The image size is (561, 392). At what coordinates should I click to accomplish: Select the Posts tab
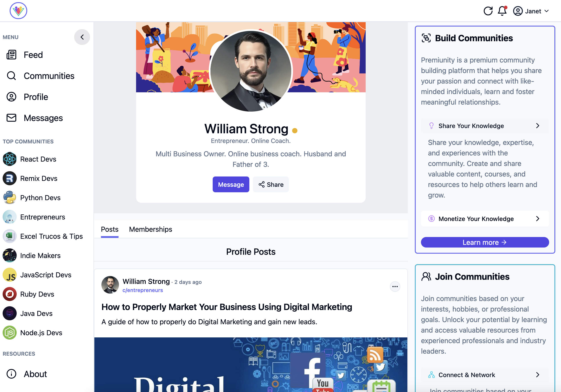[x=110, y=230]
